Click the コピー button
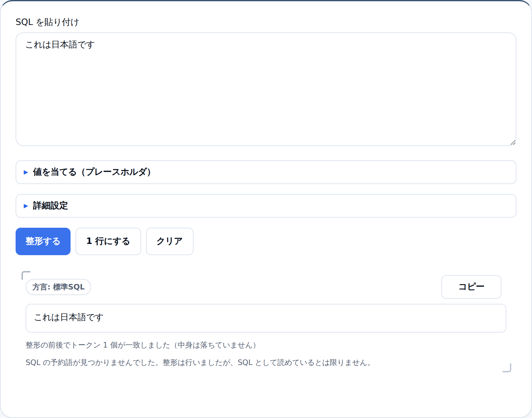Screen dimensions: 532x418 tap(471, 287)
